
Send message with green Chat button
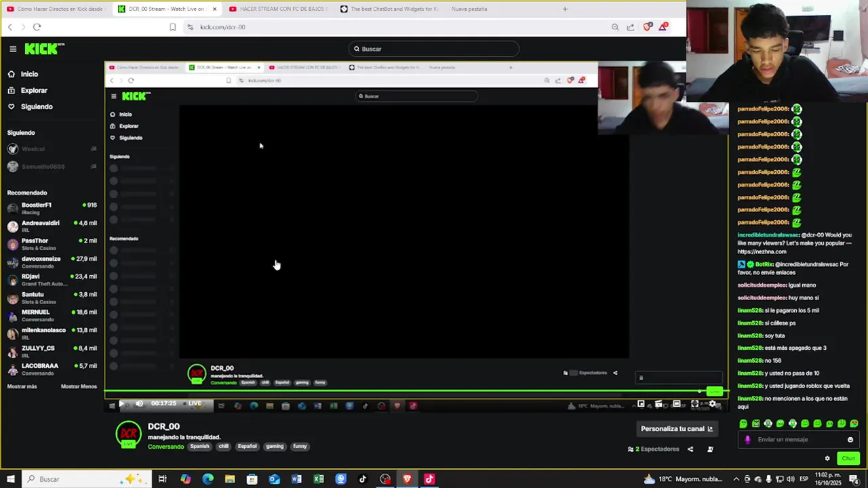pyautogui.click(x=848, y=458)
